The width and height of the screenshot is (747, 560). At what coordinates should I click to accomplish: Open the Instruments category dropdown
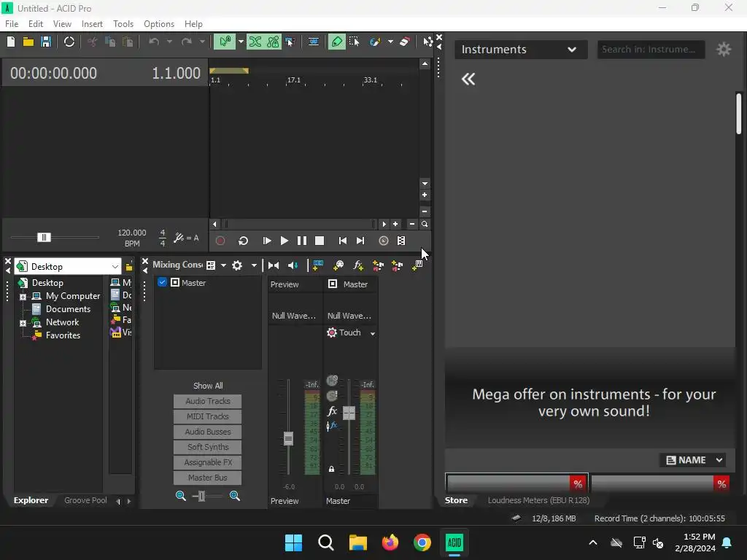pos(521,50)
